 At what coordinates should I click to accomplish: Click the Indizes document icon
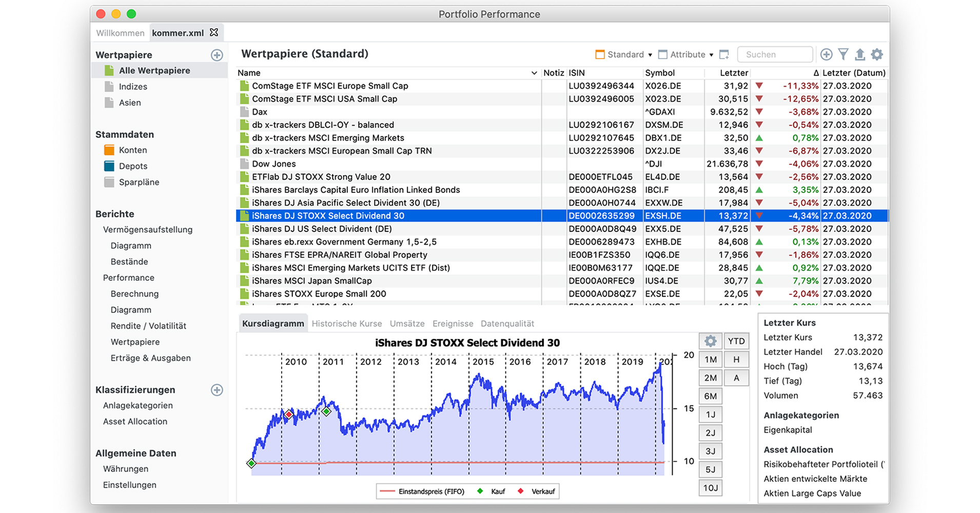109,86
